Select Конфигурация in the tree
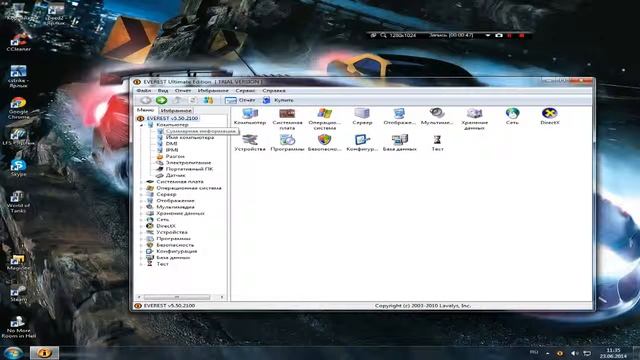The image size is (640, 360). (177, 251)
